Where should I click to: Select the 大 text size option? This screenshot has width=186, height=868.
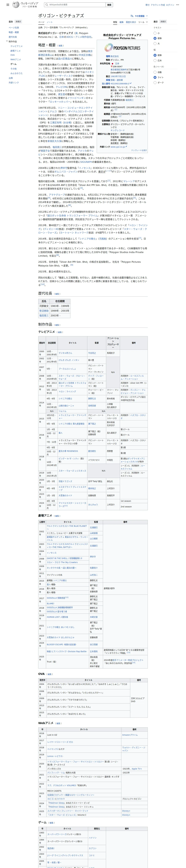pos(155,43)
